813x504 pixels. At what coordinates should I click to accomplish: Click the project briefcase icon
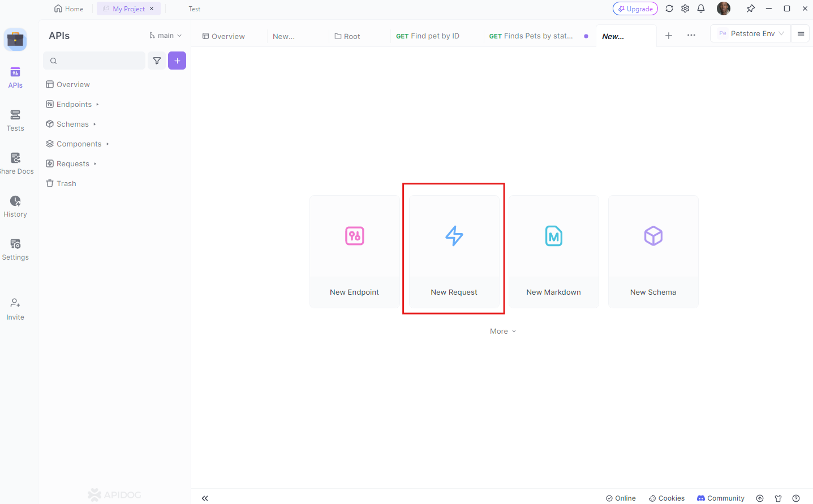click(15, 40)
